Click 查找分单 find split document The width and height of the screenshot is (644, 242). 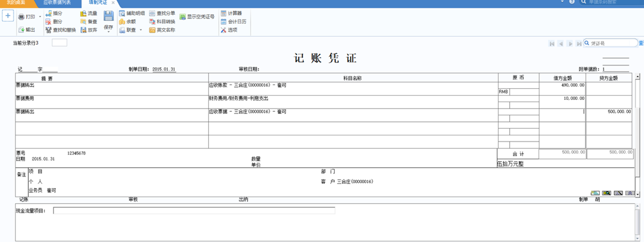tap(162, 13)
